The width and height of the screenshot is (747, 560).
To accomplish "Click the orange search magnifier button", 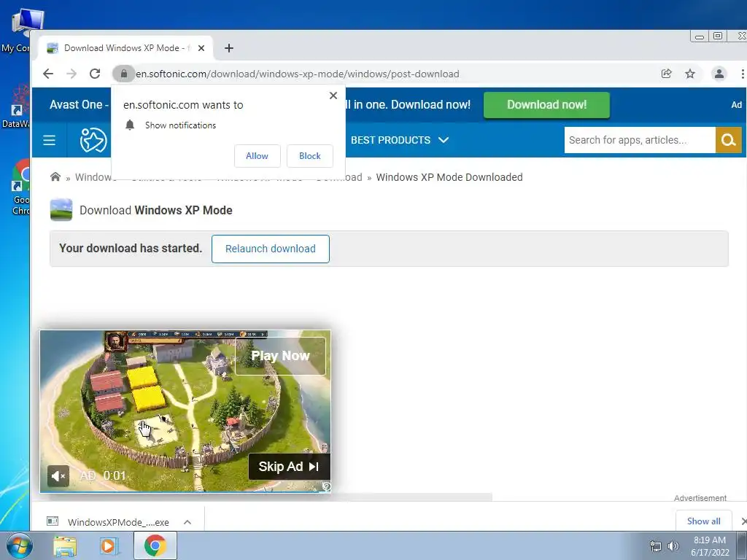I will (729, 140).
